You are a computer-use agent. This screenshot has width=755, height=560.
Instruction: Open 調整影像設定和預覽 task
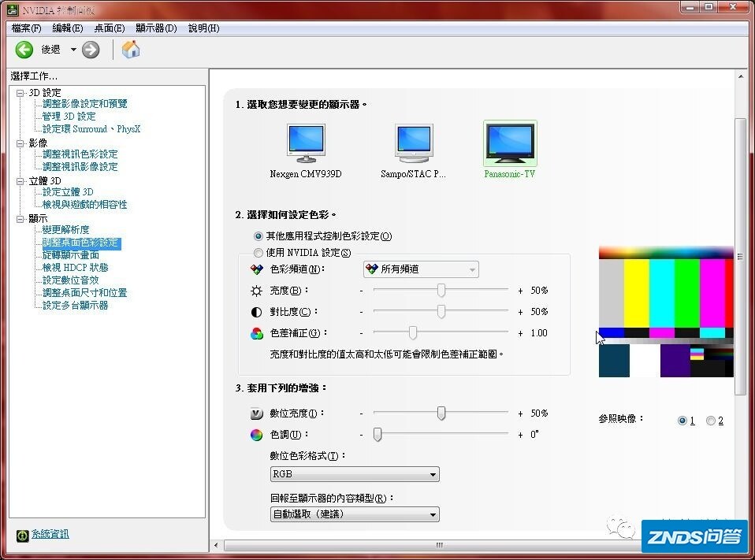point(85,104)
